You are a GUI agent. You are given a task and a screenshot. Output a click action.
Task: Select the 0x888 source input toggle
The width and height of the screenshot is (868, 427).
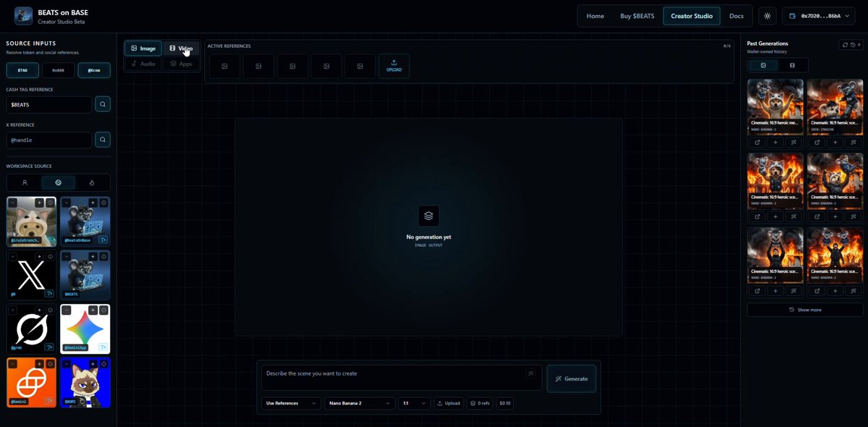tap(58, 70)
